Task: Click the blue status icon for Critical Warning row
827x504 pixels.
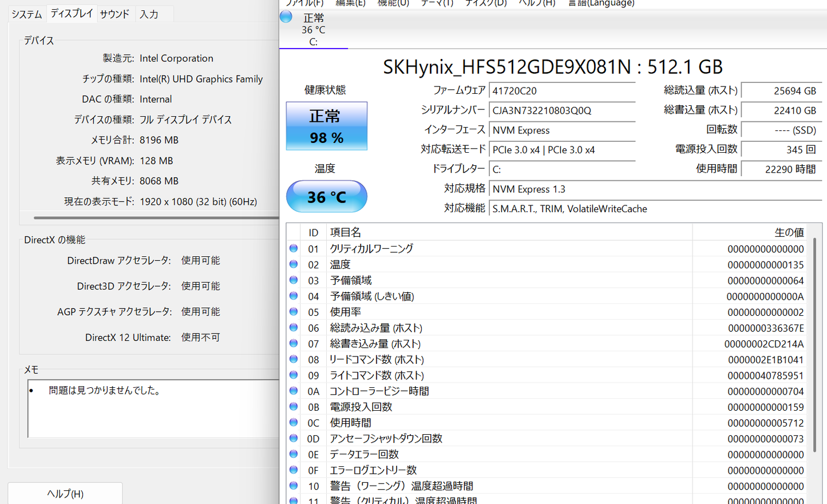Action: (294, 248)
